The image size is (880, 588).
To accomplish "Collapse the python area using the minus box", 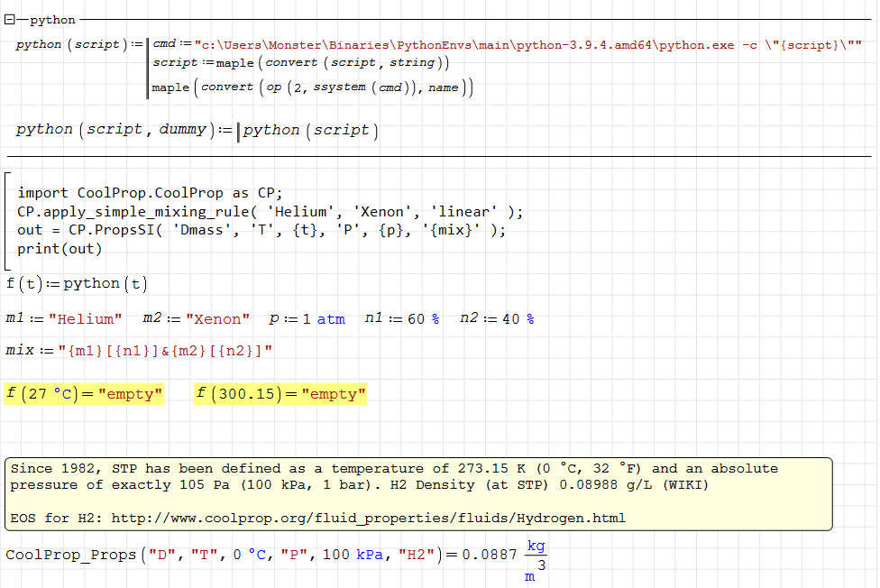I will point(8,19).
